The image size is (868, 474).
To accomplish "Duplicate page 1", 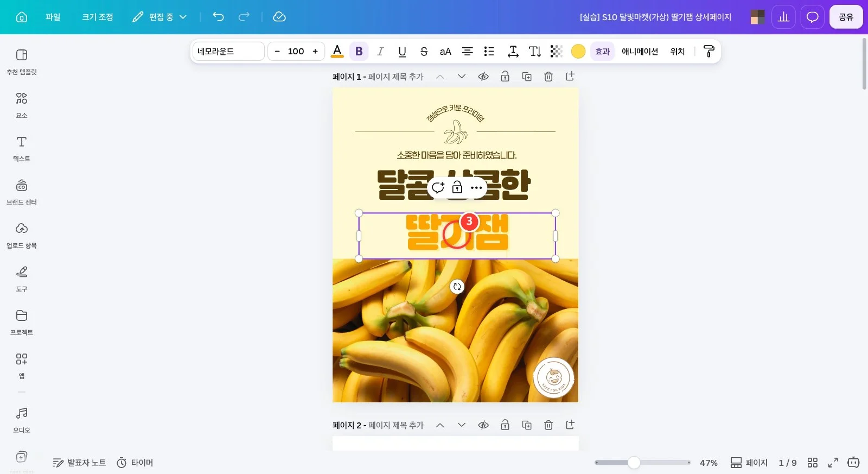I will (x=527, y=77).
